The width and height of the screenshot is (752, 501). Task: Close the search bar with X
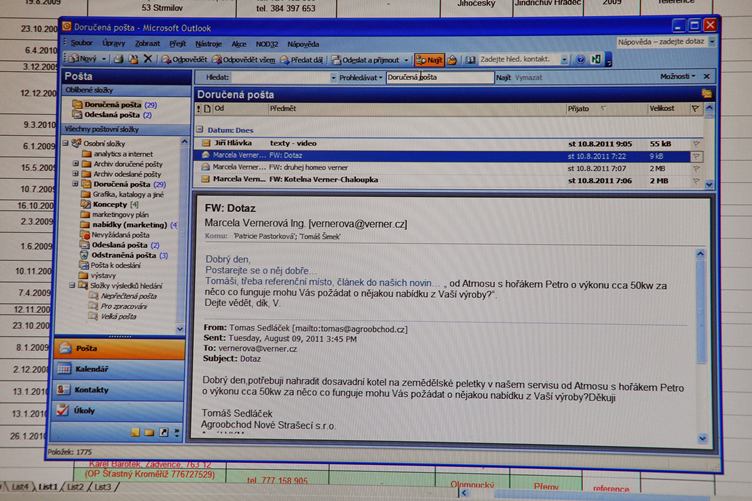click(x=706, y=76)
